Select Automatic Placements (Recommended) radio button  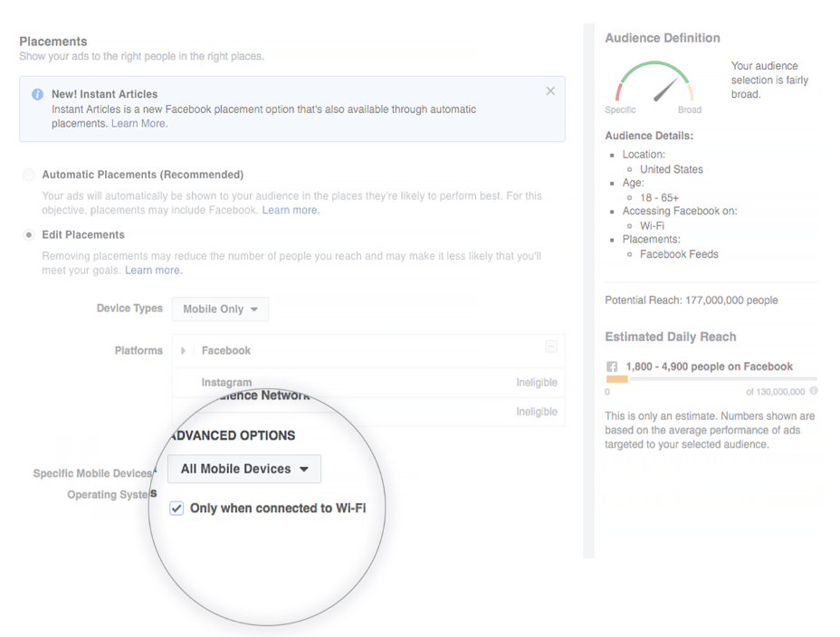click(x=29, y=175)
